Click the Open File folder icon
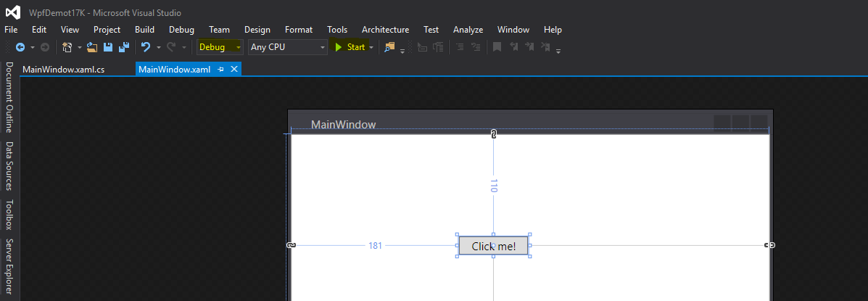 pyautogui.click(x=92, y=47)
